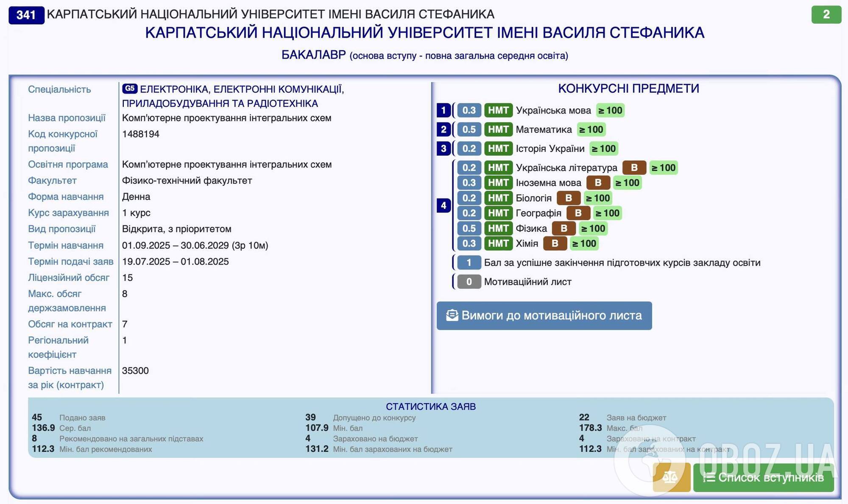Viewport: 848px width, 504px height.
Task: Click the brown B badge next to Українська література
Action: click(x=634, y=168)
